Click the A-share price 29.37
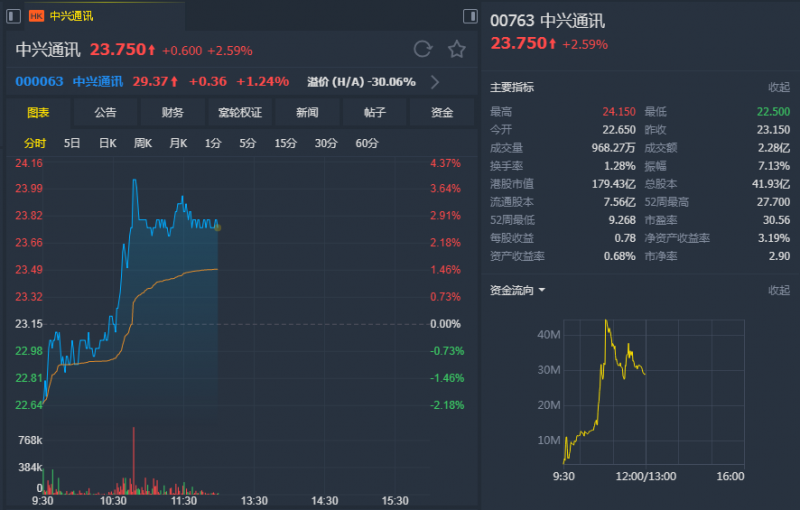The width and height of the screenshot is (800, 510). coord(151,82)
